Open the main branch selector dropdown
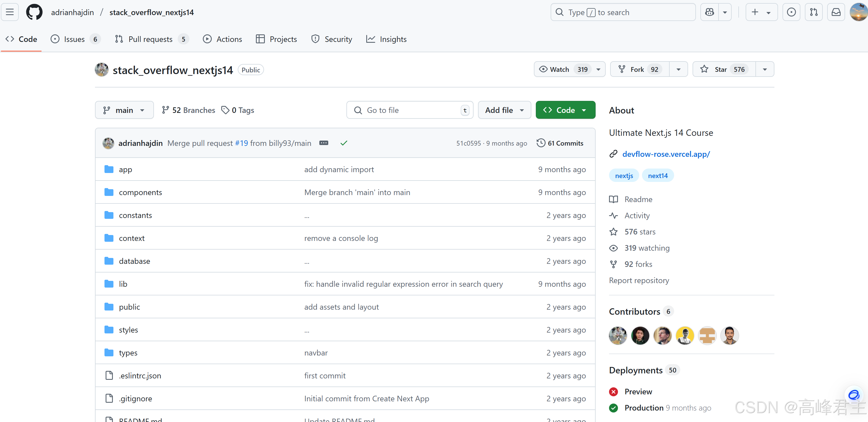 click(x=124, y=110)
